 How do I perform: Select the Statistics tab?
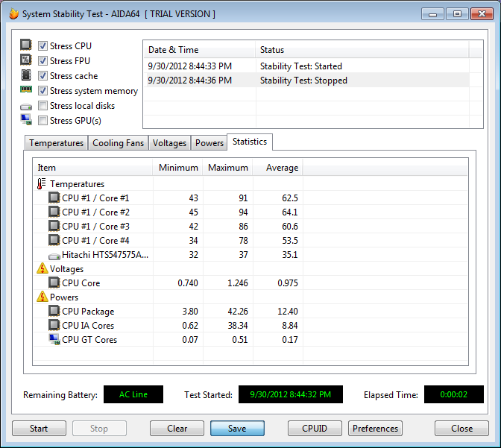[250, 142]
